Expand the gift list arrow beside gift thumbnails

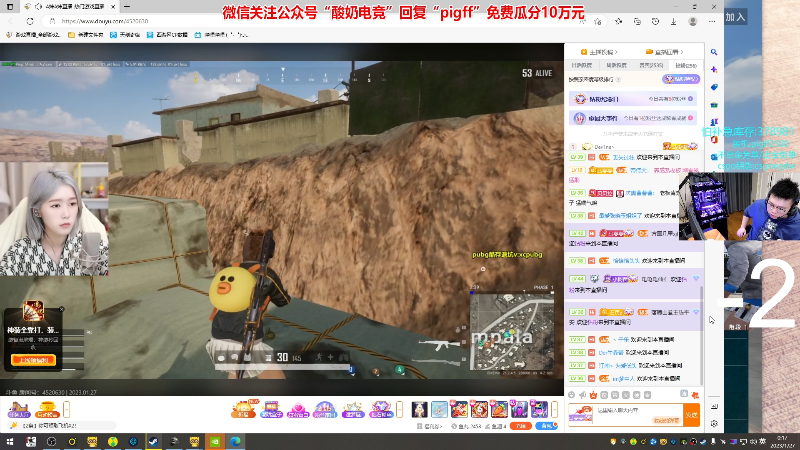pyautogui.click(x=554, y=409)
